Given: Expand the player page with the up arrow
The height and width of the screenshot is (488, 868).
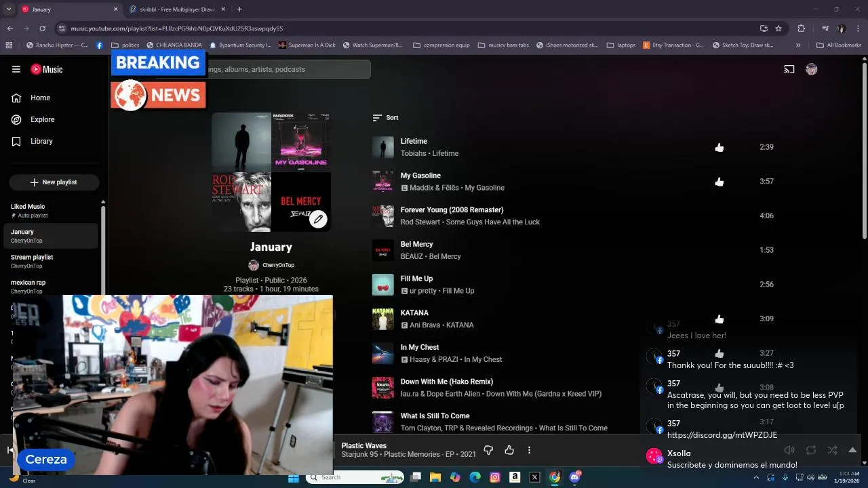Looking at the screenshot, I should click(x=852, y=450).
